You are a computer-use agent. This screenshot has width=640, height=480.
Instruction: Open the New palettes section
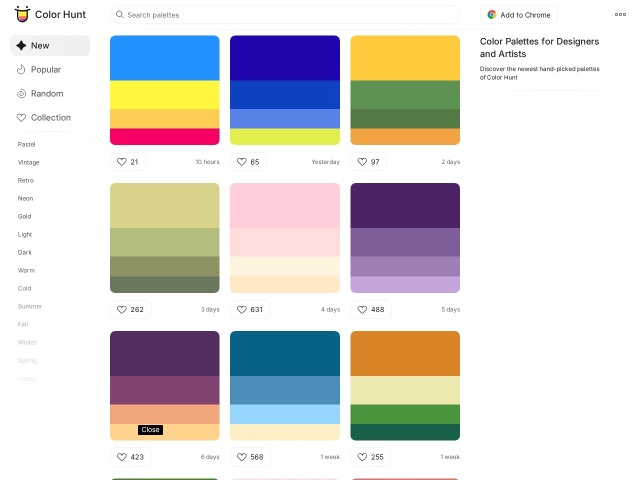pyautogui.click(x=50, y=45)
